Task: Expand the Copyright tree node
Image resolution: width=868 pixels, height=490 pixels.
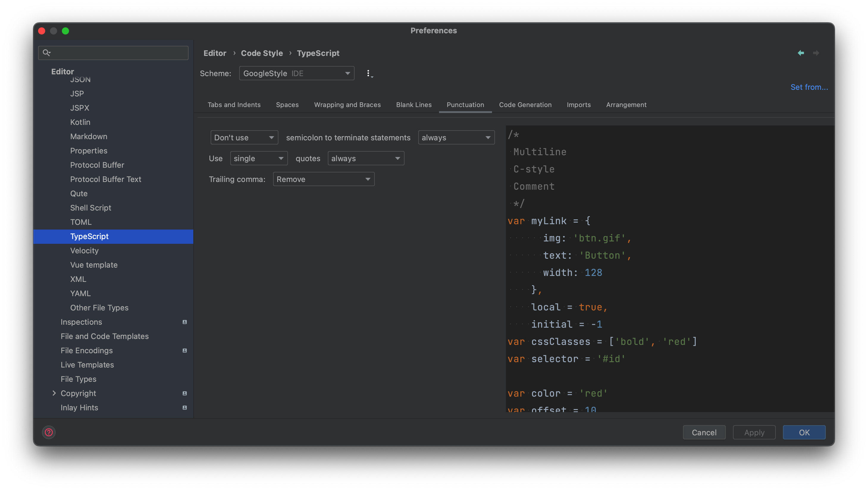Action: (55, 393)
